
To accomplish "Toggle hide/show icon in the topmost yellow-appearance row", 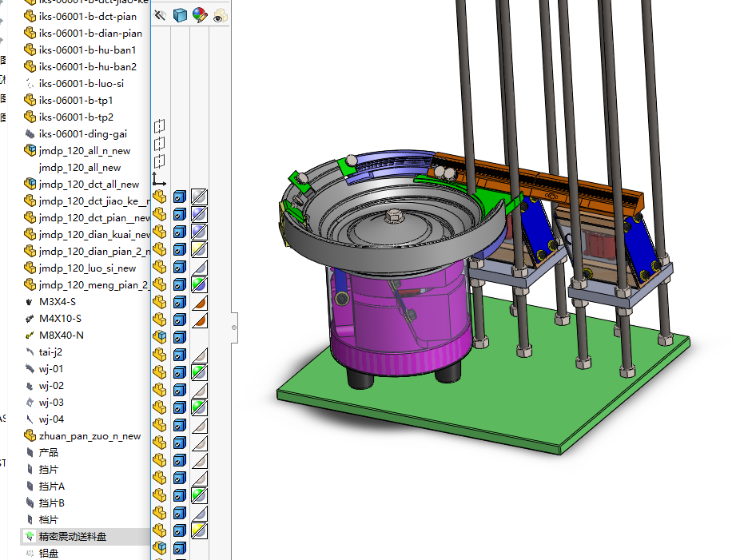I will (160, 249).
